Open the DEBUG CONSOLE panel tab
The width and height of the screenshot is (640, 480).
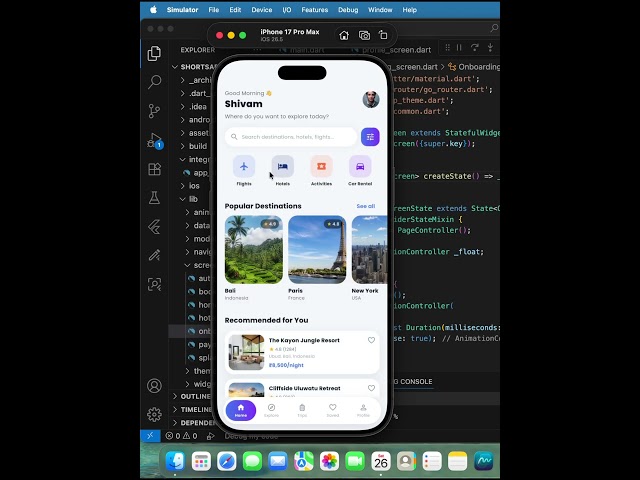(412, 382)
